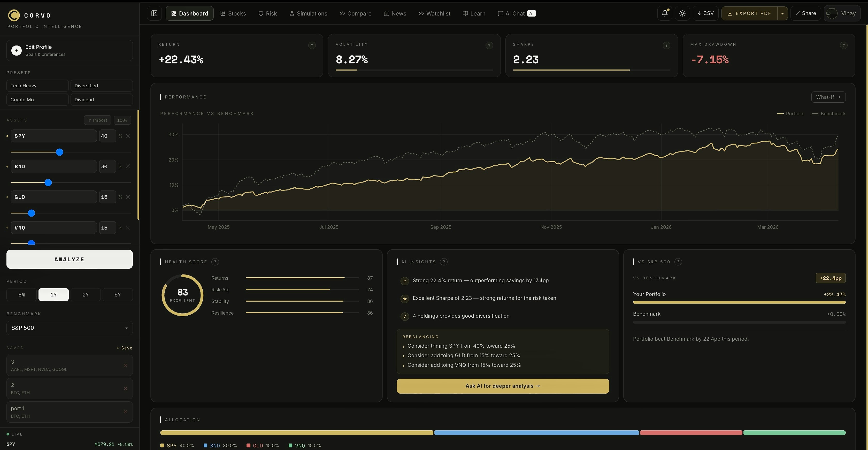
Task: Click the Edit Profile star icon
Action: (x=17, y=51)
